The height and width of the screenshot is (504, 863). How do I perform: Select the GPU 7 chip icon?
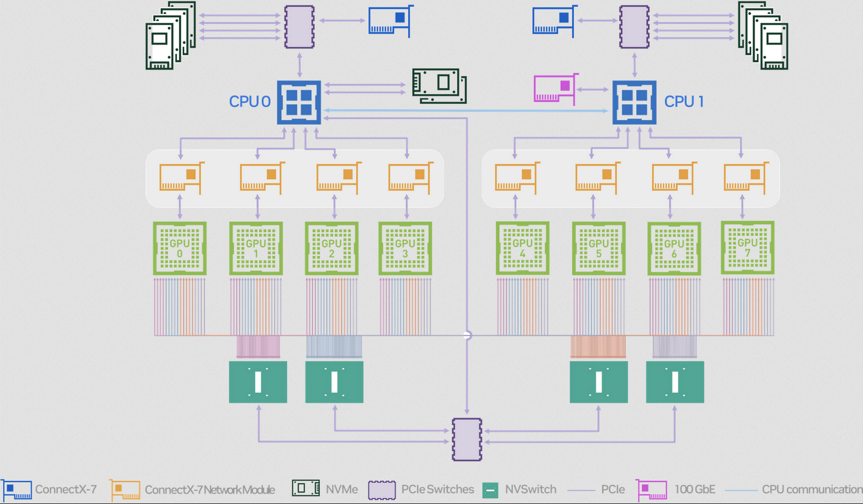[x=748, y=248]
